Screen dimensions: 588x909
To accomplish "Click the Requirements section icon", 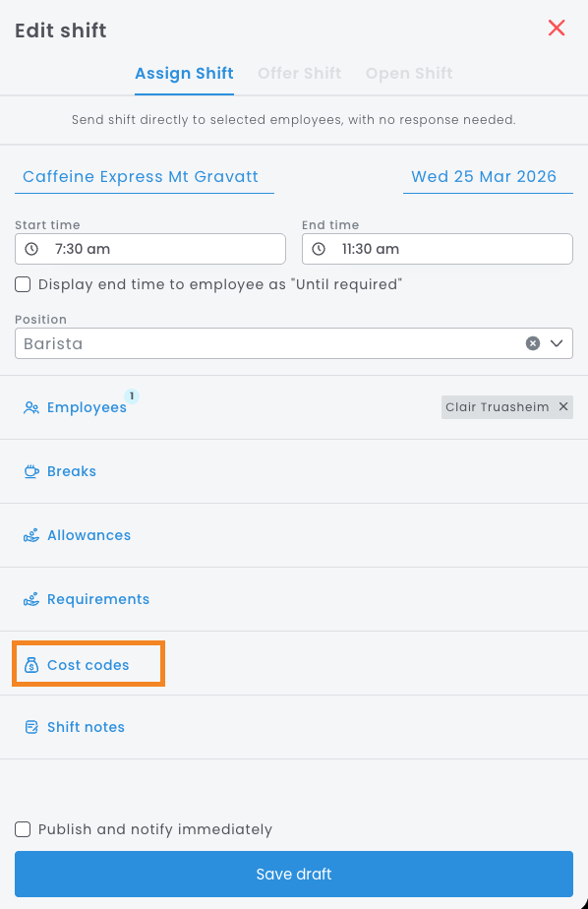I will 31,599.
